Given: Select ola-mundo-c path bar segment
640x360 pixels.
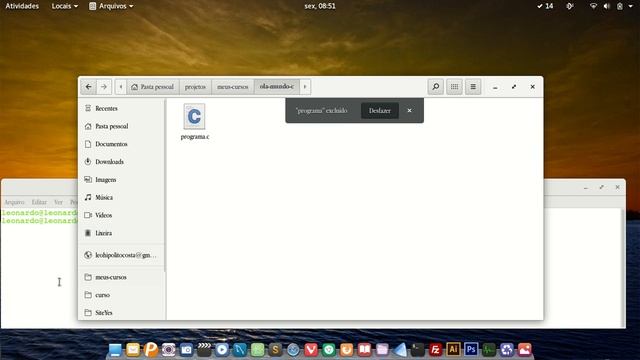Looking at the screenshot, I should pos(277,87).
